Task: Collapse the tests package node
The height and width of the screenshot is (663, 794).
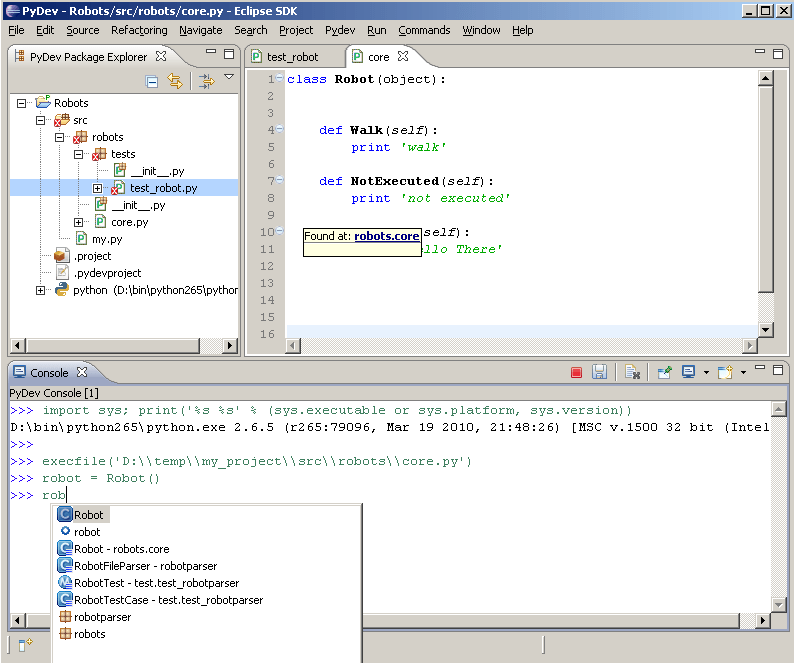Action: pyautogui.click(x=78, y=154)
